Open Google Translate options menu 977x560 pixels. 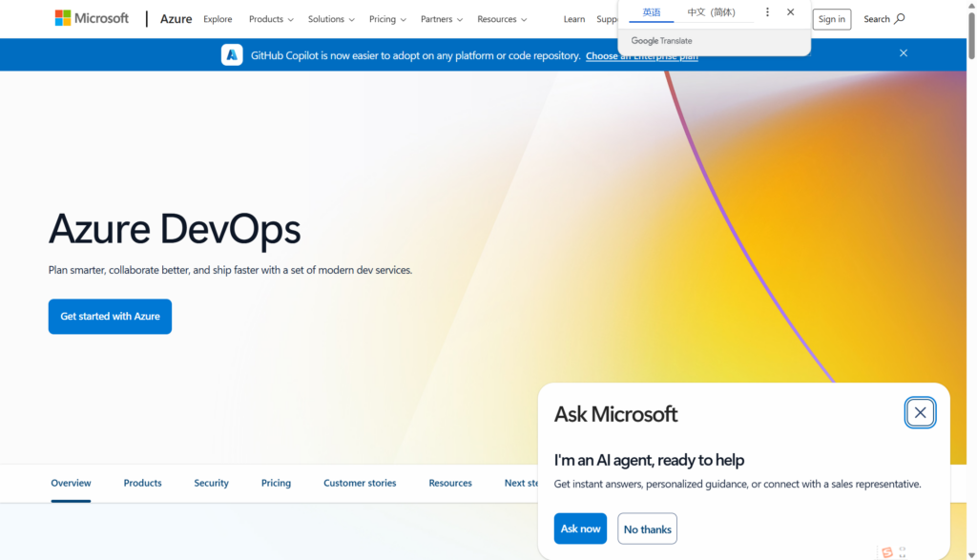(x=767, y=12)
